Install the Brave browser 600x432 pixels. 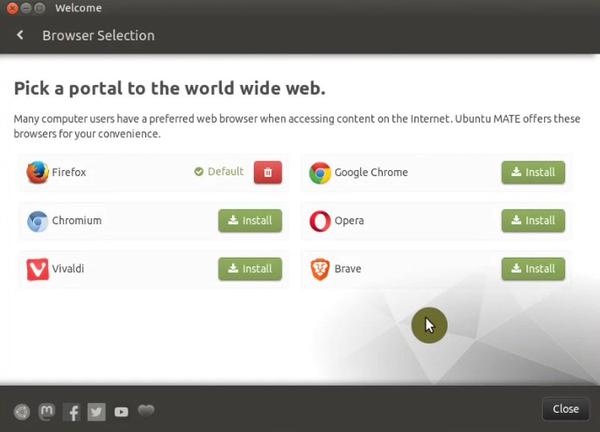click(x=533, y=269)
